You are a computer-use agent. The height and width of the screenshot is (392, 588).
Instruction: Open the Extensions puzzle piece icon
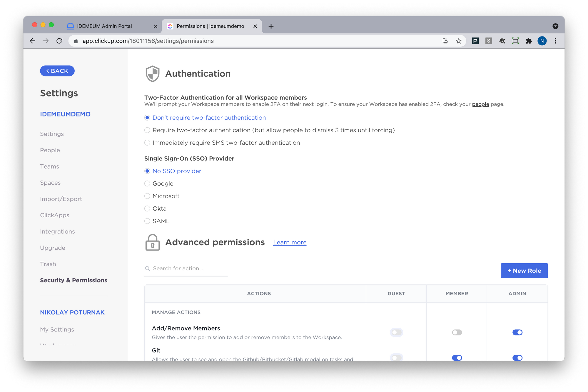[x=529, y=41]
